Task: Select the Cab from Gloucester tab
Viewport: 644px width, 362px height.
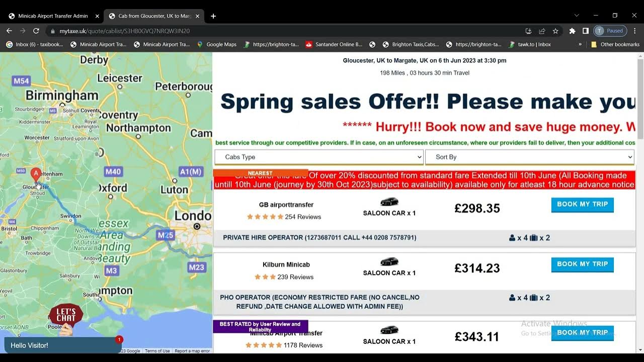Action: 154,16
